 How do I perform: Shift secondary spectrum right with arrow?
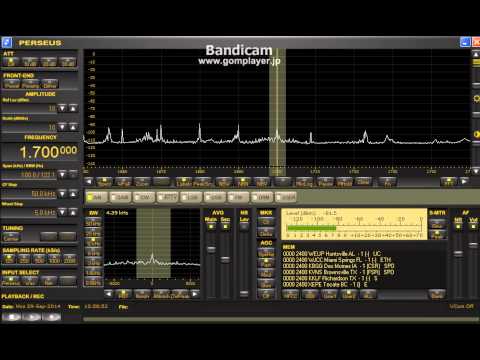click(x=195, y=294)
